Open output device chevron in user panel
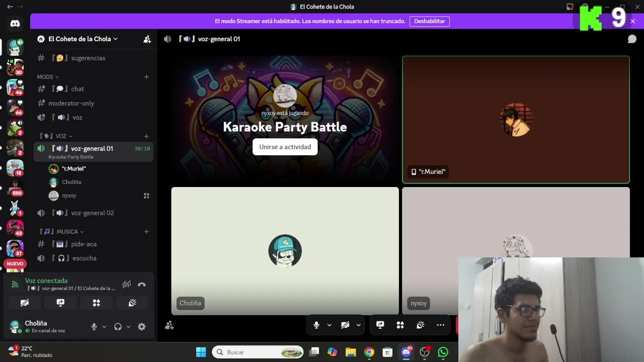 tap(128, 326)
